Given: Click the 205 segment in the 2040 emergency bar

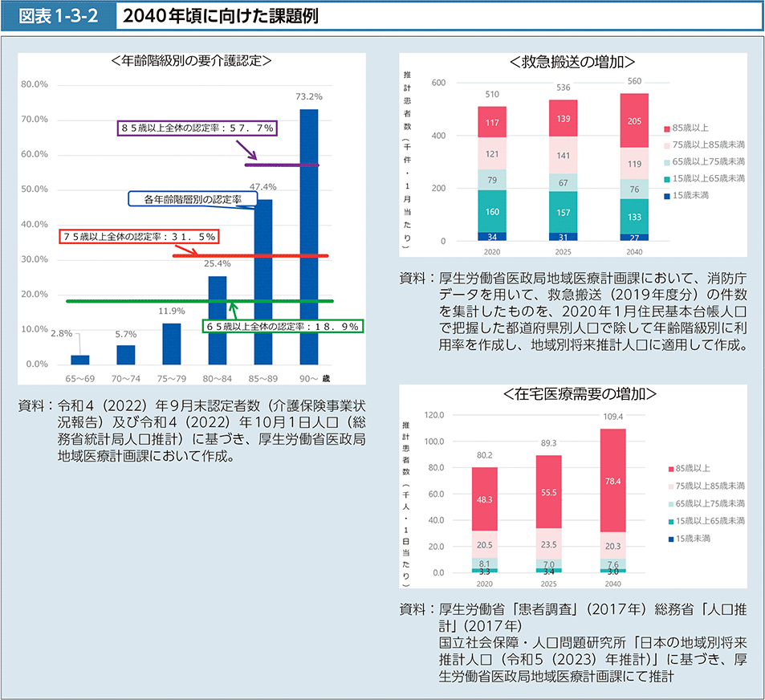Looking at the screenshot, I should point(634,120).
